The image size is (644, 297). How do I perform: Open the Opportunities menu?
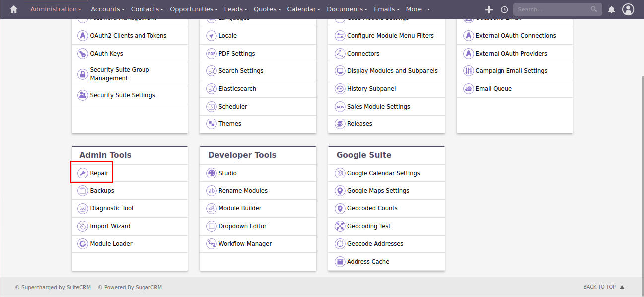[x=194, y=9]
